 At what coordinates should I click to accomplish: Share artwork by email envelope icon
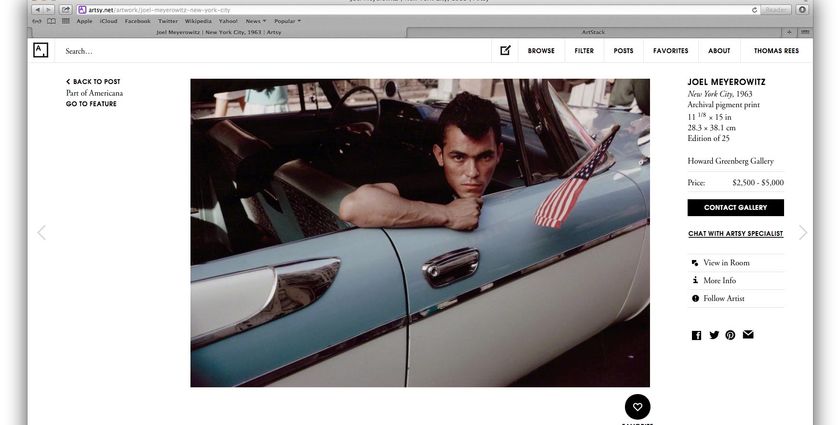click(x=748, y=334)
